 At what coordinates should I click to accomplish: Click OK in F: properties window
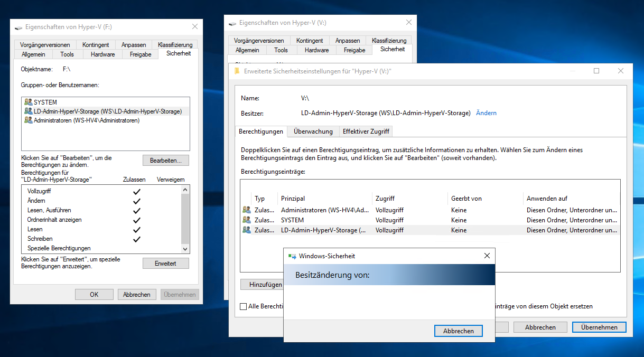pos(94,295)
